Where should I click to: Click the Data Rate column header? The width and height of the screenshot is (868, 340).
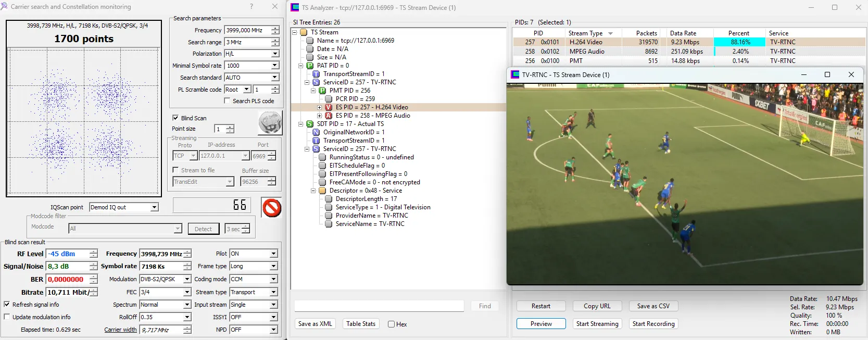point(683,33)
